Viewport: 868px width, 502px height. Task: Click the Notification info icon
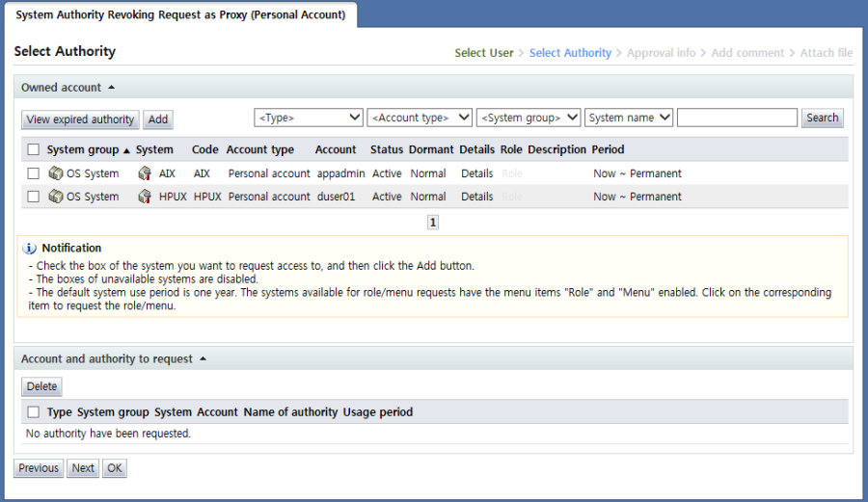click(x=29, y=249)
